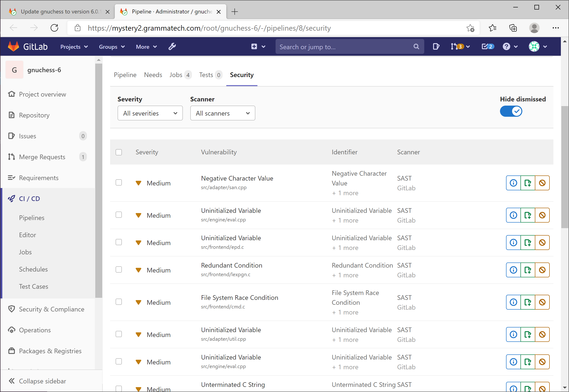
Task: Dismiss the Redundant Condition vulnerability
Action: [x=542, y=270]
